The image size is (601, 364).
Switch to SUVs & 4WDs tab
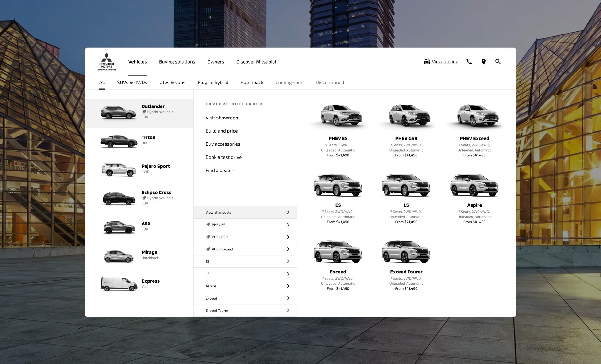(x=132, y=82)
